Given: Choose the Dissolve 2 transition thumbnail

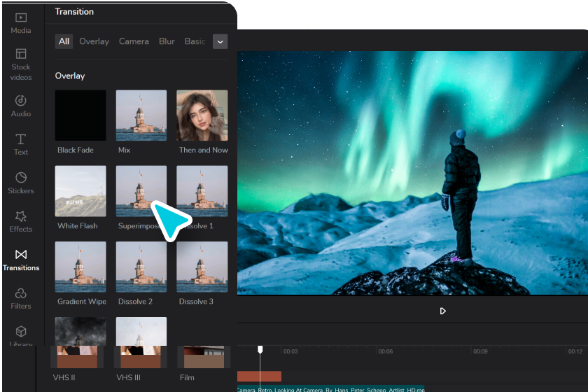Looking at the screenshot, I should (141, 267).
